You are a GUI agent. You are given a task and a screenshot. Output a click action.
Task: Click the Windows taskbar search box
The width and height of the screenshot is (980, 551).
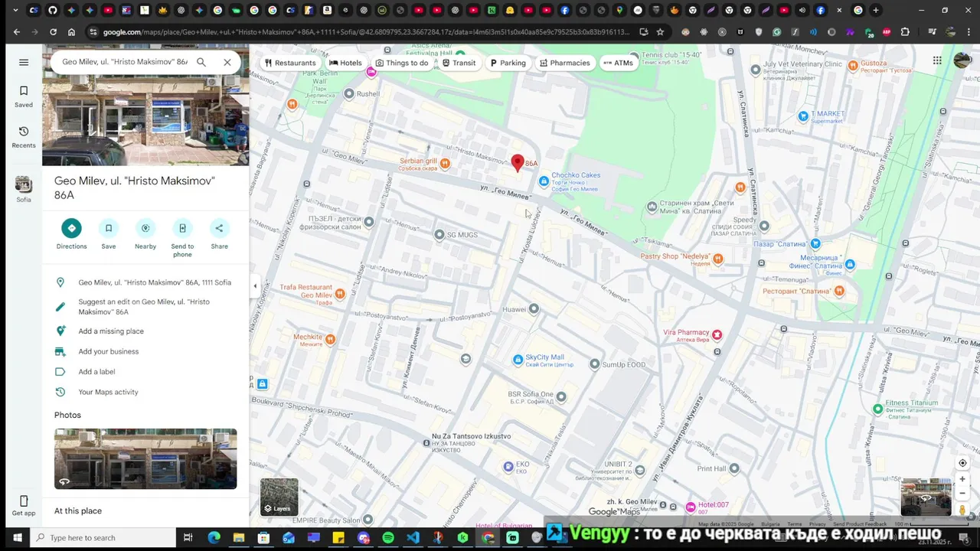103,538
